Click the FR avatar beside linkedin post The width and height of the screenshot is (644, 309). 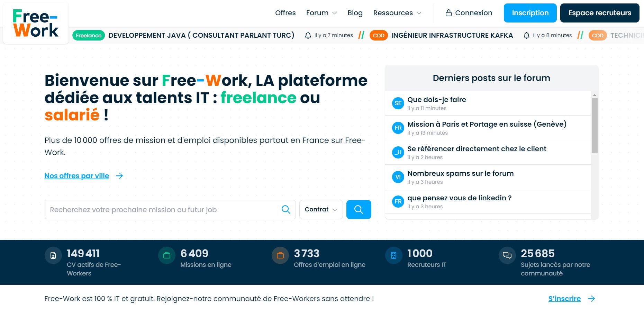point(398,201)
